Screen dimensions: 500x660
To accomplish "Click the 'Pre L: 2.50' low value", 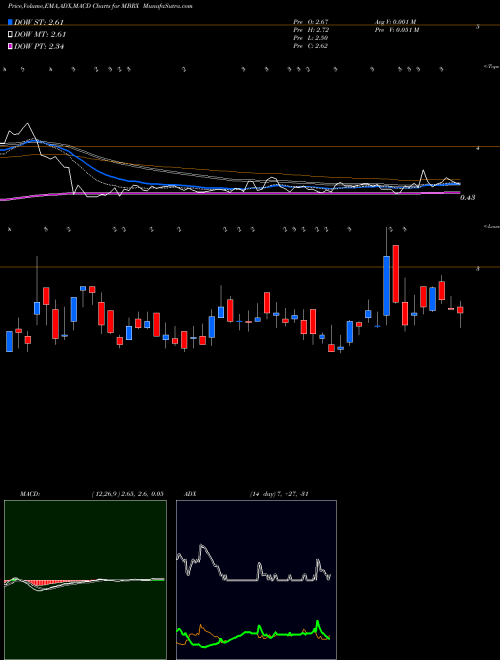I will pyautogui.click(x=311, y=38).
